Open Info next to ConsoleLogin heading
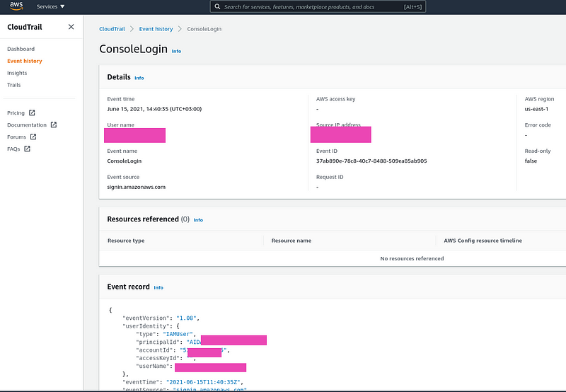Screen dimensions: 566x392 click(176, 51)
